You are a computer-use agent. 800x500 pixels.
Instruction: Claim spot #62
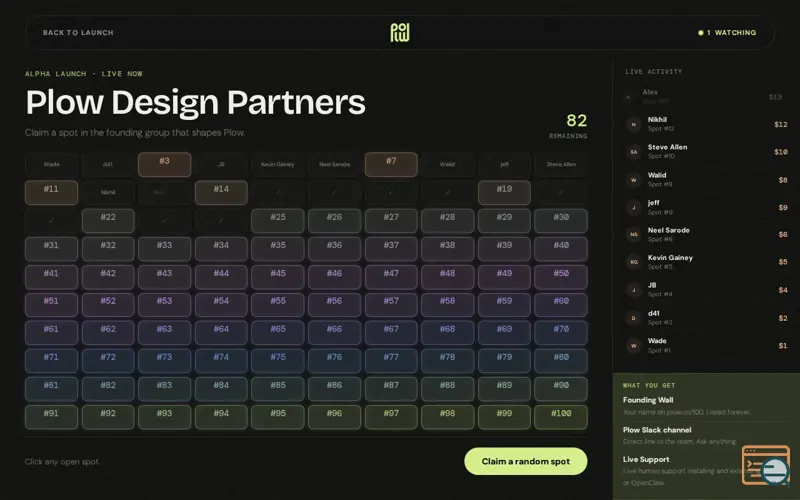click(x=108, y=333)
